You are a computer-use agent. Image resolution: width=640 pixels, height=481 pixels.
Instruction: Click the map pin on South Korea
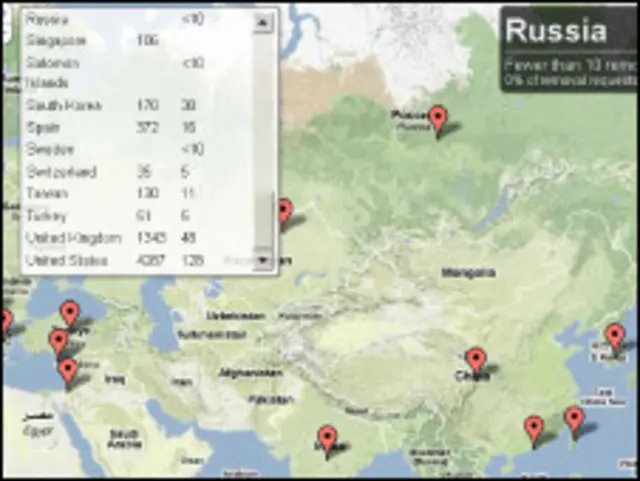pos(615,339)
